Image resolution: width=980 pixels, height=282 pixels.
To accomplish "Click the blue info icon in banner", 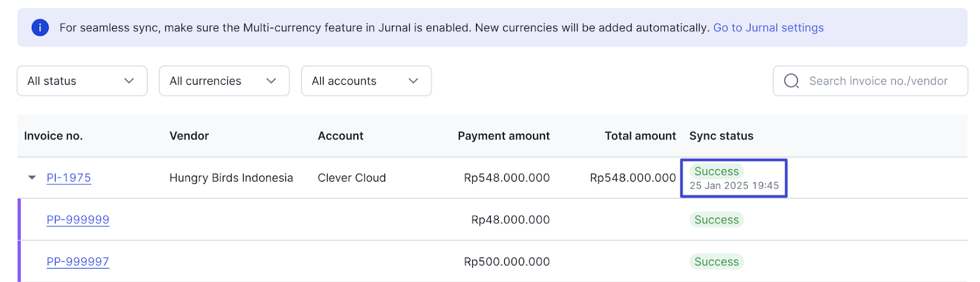I will point(40,28).
